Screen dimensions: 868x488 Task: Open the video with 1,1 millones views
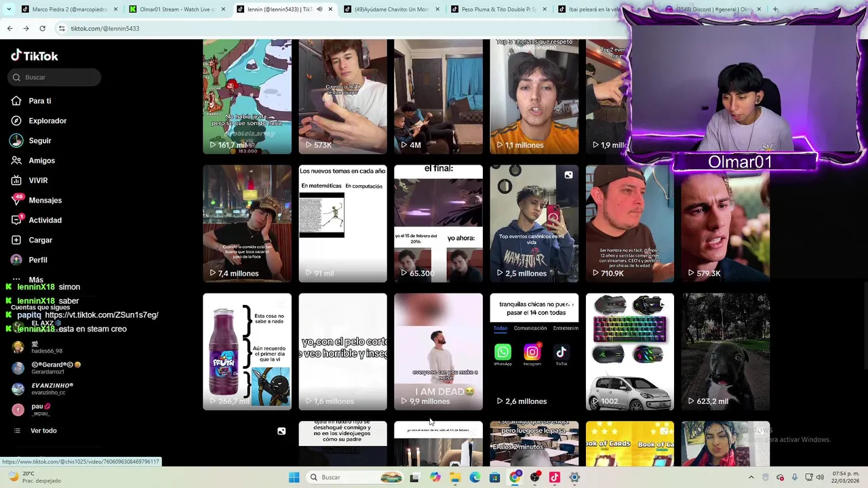click(x=534, y=96)
